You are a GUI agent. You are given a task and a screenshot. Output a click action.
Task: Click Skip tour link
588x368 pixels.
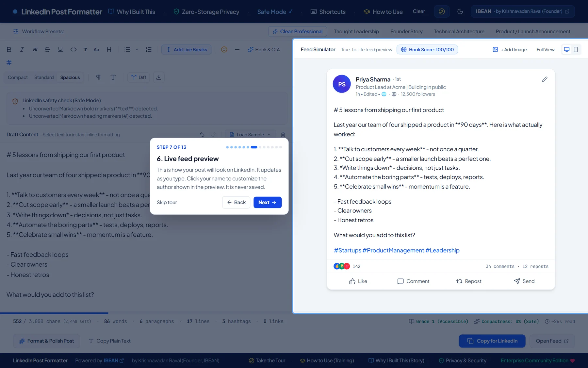[167, 203]
